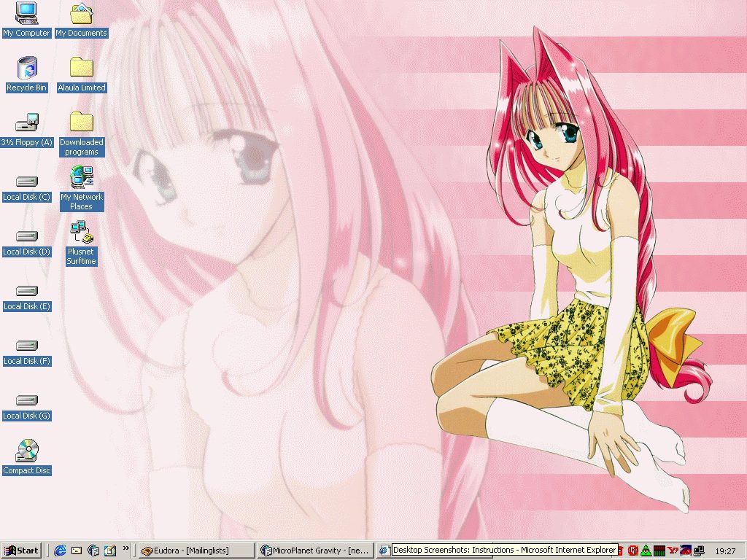Launch the Plusnet Surftime connection icon
This screenshot has height=560, width=747.
tap(81, 232)
